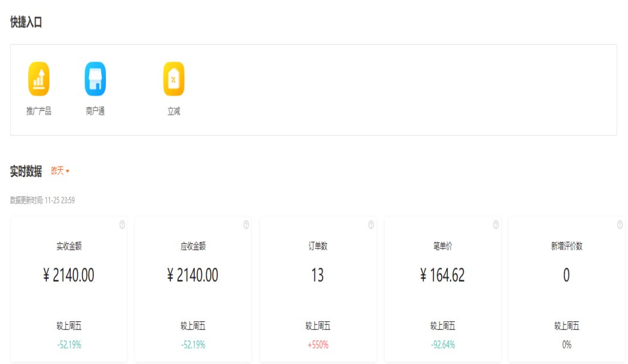Click help icon on 实收金额 card
Screen dimensions: 628x364
122,225
